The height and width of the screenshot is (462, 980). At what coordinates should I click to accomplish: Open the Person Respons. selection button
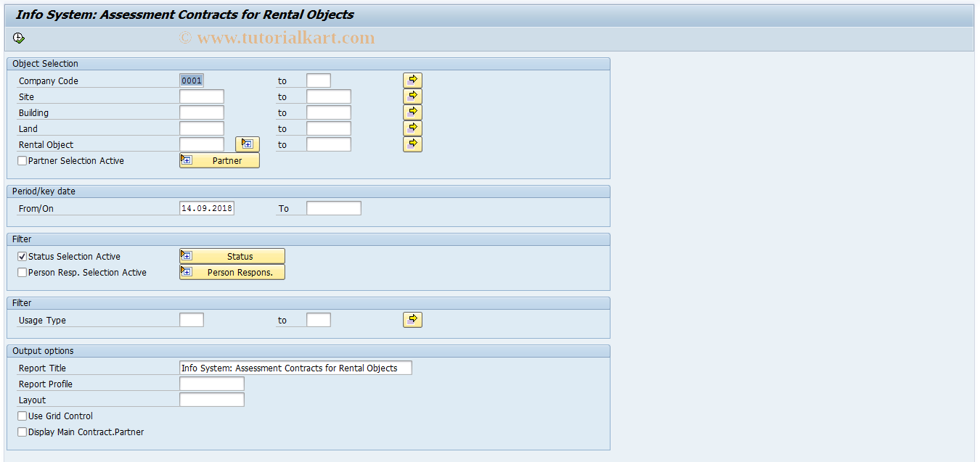232,272
